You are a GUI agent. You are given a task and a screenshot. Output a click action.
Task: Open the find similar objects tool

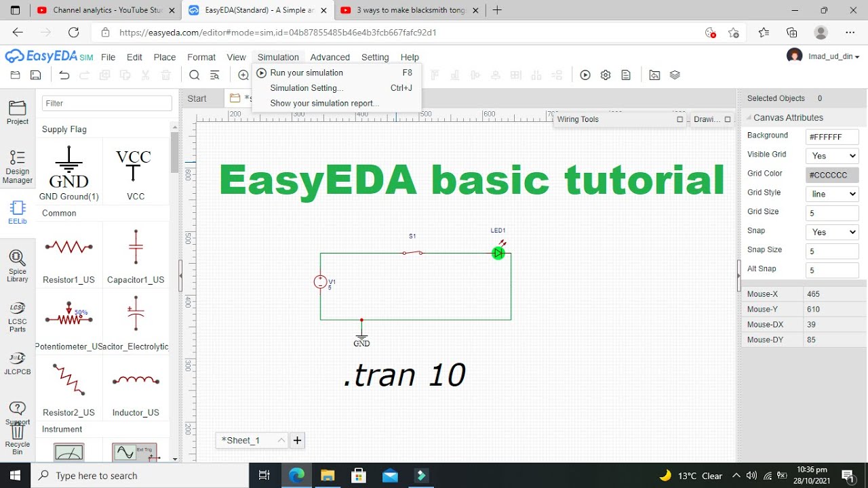(215, 75)
